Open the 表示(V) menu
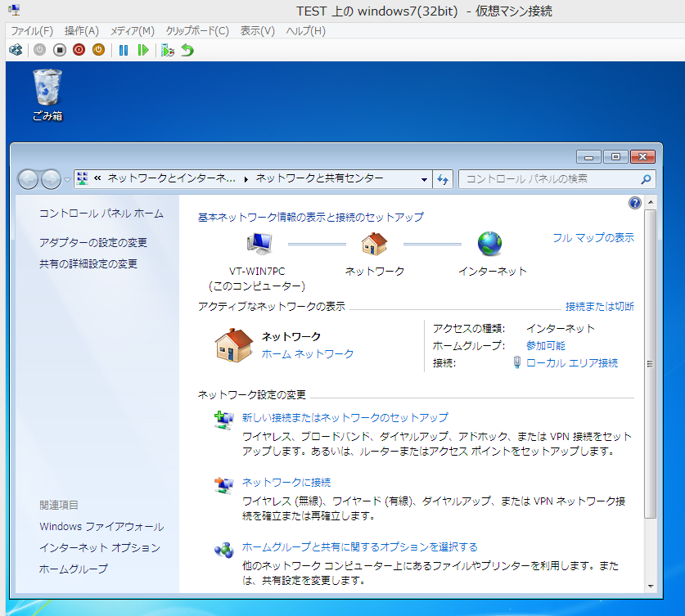Viewport: 685px width, 616px height. (x=257, y=31)
